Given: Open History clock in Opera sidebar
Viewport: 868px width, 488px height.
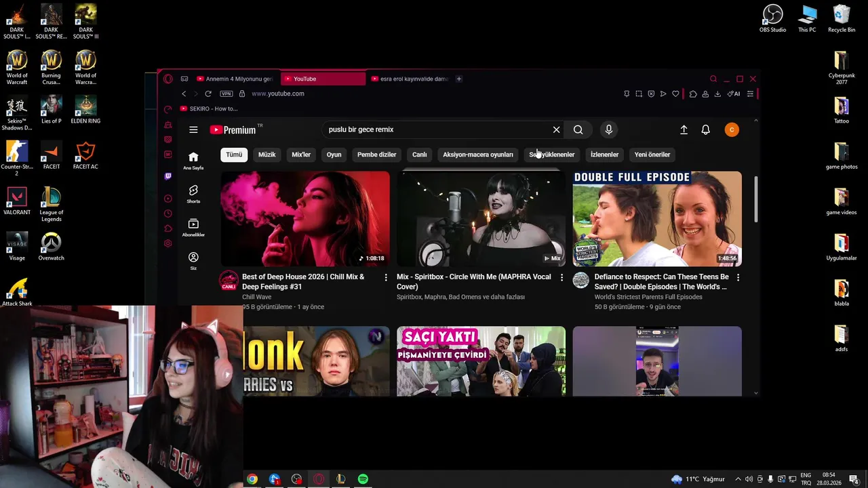Looking at the screenshot, I should (x=168, y=213).
